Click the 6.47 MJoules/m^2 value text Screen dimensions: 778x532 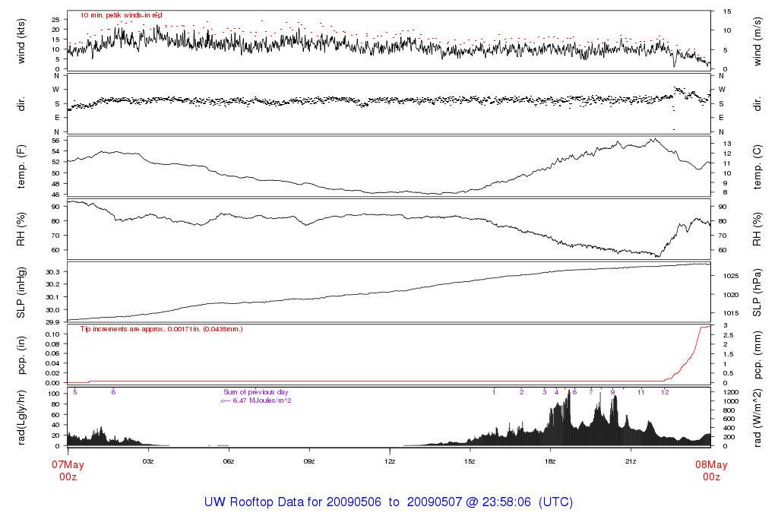[x=257, y=401]
